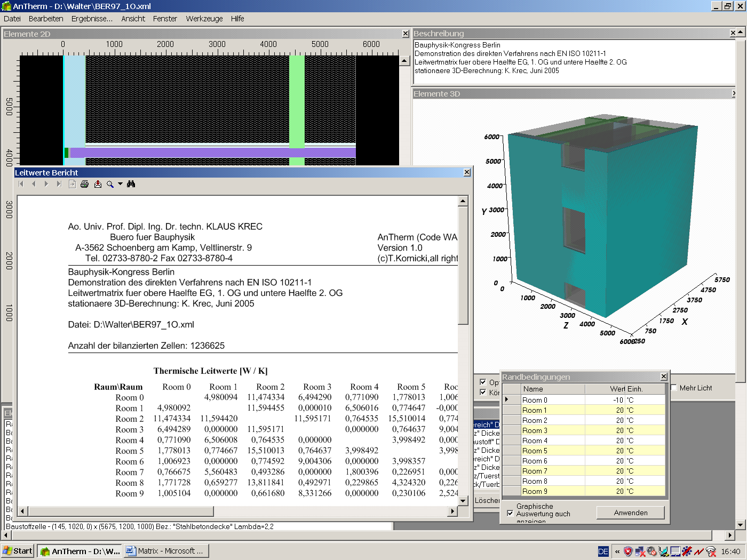This screenshot has width=747, height=560.
Task: Click the next page arrow in report toolbar
Action: pos(46,184)
